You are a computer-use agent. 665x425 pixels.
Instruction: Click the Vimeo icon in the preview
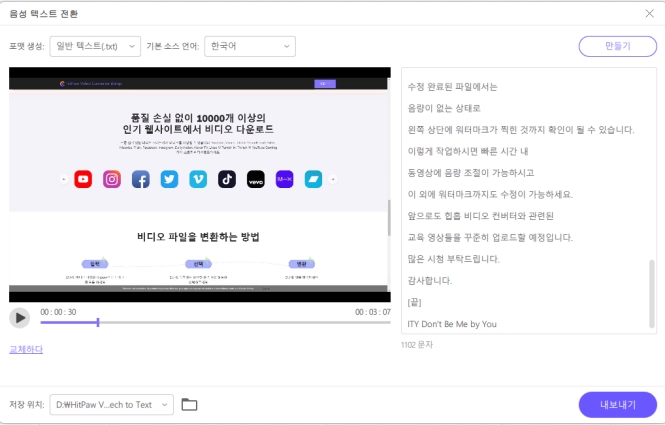coord(198,179)
